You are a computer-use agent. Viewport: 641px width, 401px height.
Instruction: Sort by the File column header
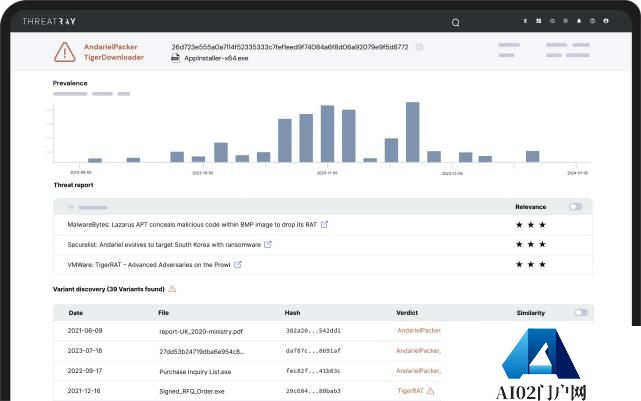(x=164, y=313)
